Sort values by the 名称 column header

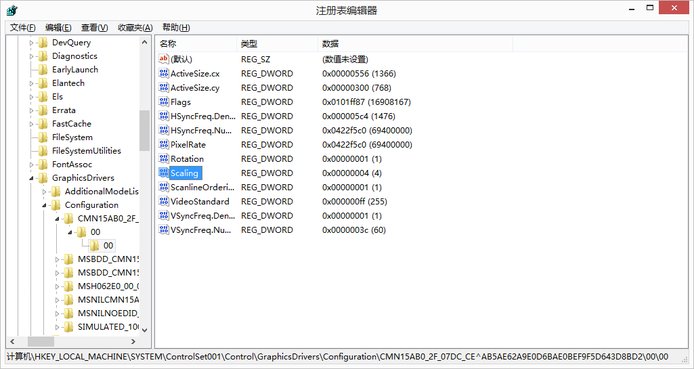coord(196,44)
